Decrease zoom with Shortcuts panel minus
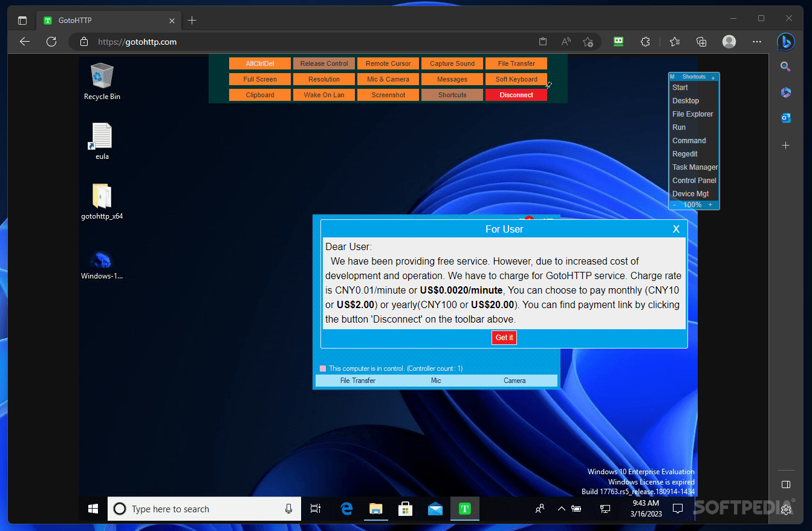812x531 pixels. [x=675, y=205]
